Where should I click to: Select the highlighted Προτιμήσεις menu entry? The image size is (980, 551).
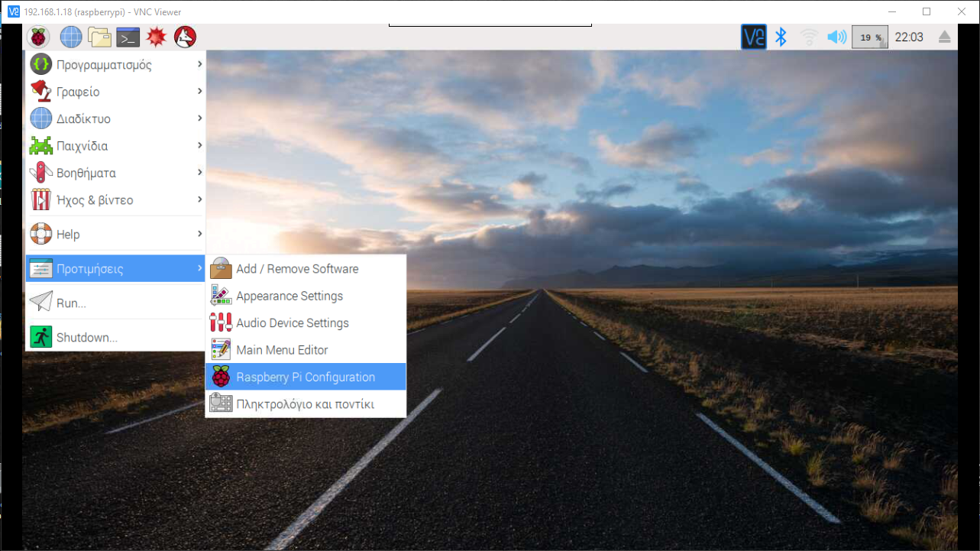[x=116, y=268]
